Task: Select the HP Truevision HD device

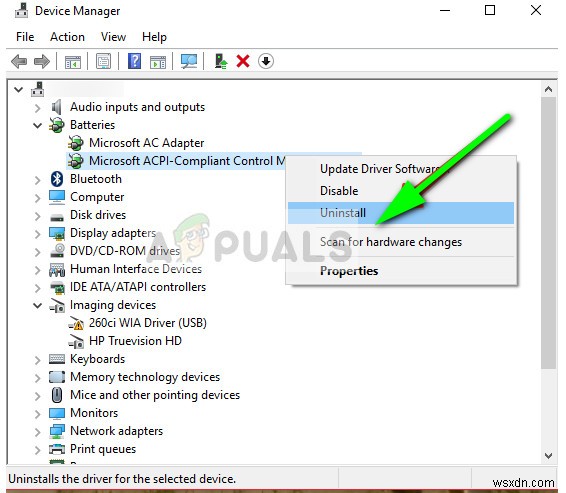Action: pos(135,341)
